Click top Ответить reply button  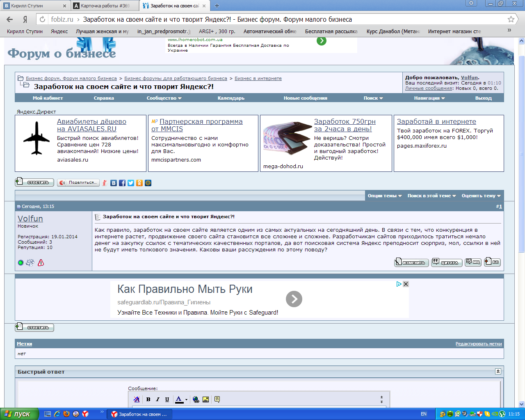pos(34,182)
